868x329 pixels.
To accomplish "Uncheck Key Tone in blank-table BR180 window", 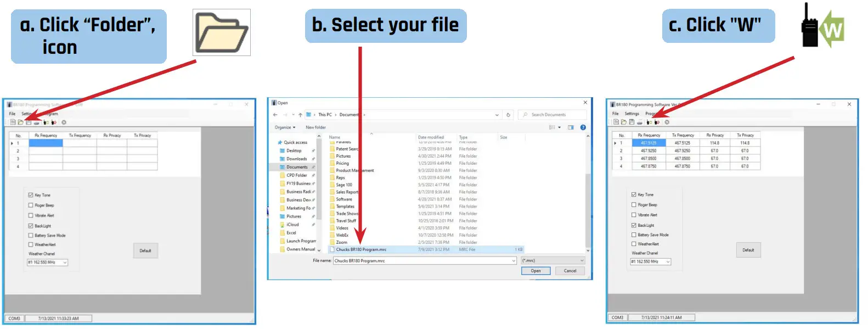I will [31, 195].
